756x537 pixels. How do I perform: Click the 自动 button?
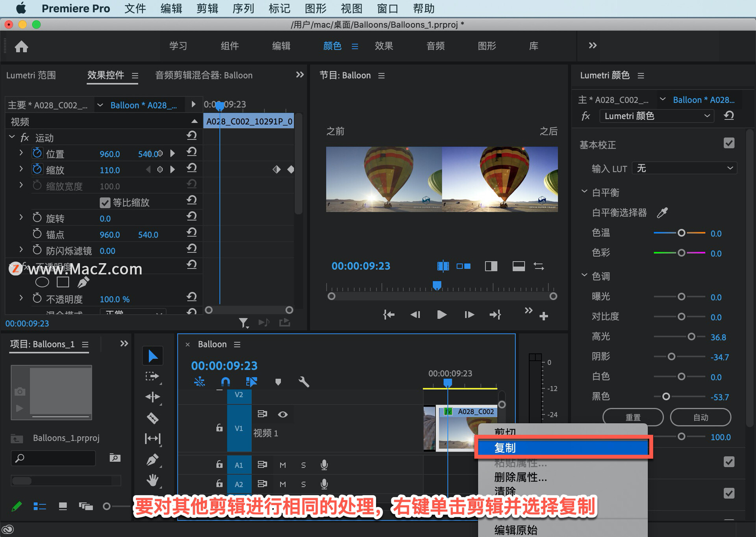[x=700, y=417]
